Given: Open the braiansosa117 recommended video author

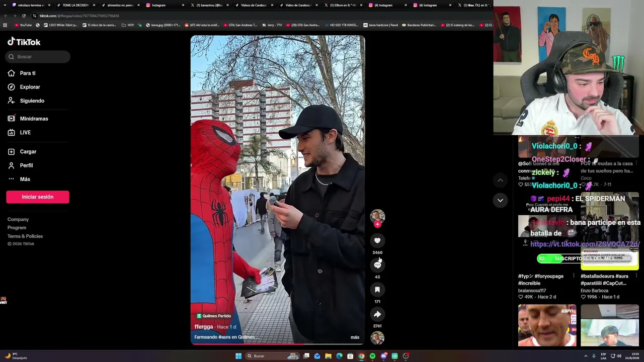Looking at the screenshot, I should [x=532, y=291].
